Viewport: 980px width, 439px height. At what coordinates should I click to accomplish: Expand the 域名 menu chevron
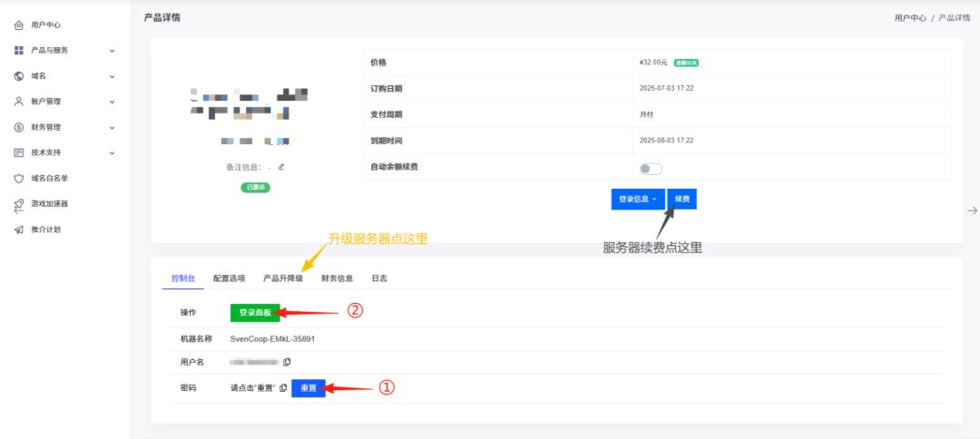[112, 76]
